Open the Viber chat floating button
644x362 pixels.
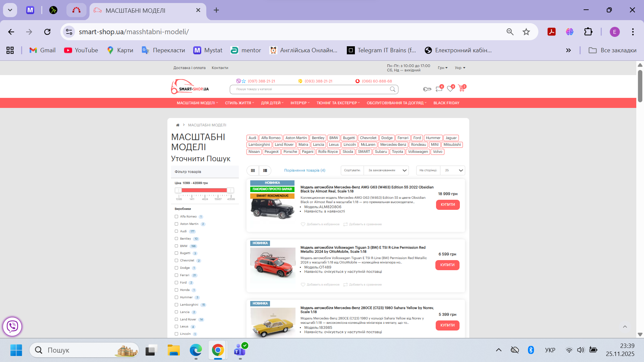pyautogui.click(x=12, y=326)
